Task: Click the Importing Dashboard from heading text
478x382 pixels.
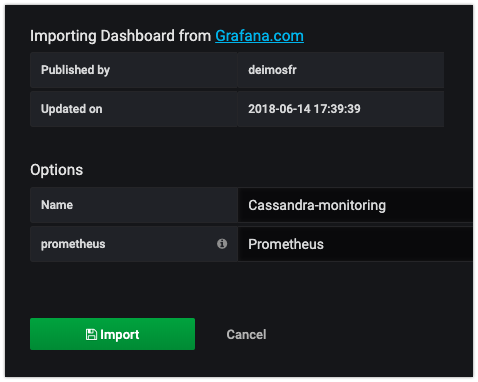Action: [x=120, y=36]
